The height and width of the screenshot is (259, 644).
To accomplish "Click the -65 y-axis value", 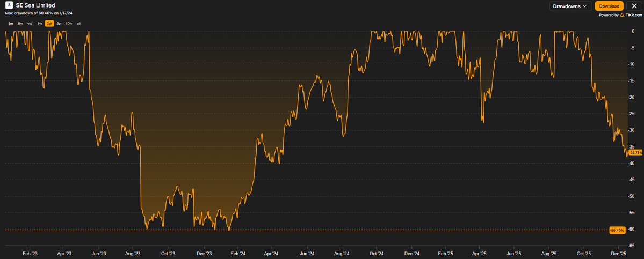I will 632,246.
